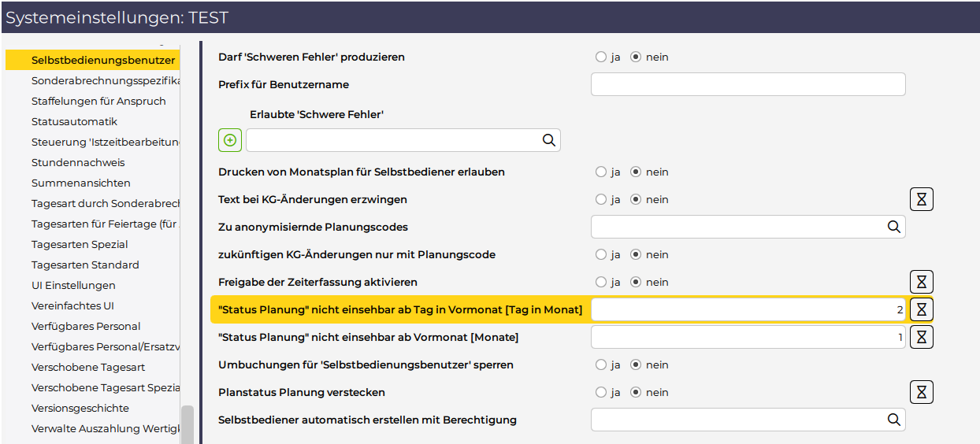Select 'ja' for Darf 'Schweren Fehler' produzieren
This screenshot has width=980, height=444.
coord(601,57)
